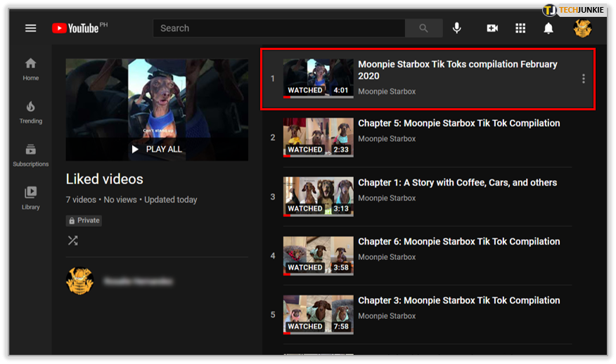Open the Private privacy setting badge

(x=84, y=221)
